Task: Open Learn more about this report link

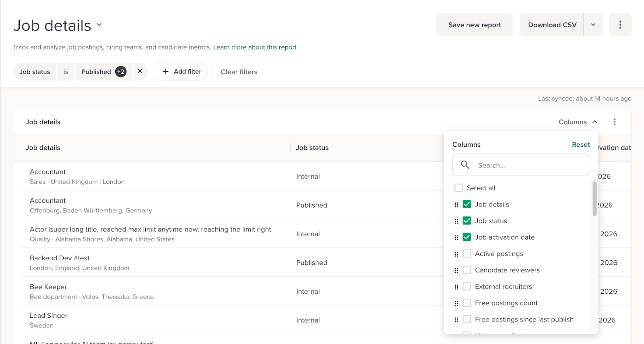Action: point(255,47)
